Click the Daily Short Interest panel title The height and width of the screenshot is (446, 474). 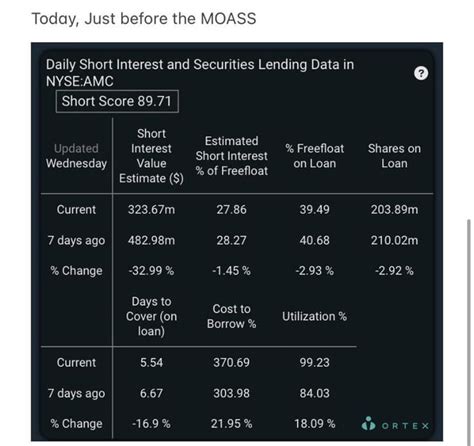(x=200, y=73)
